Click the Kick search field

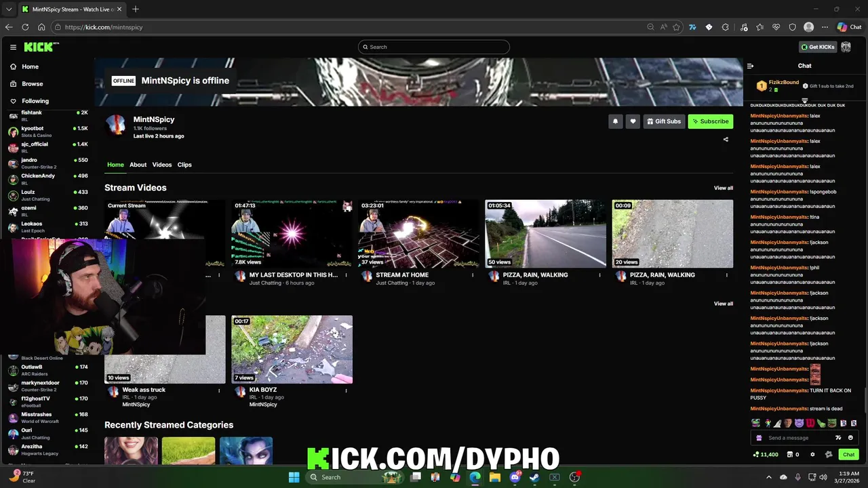(x=434, y=47)
